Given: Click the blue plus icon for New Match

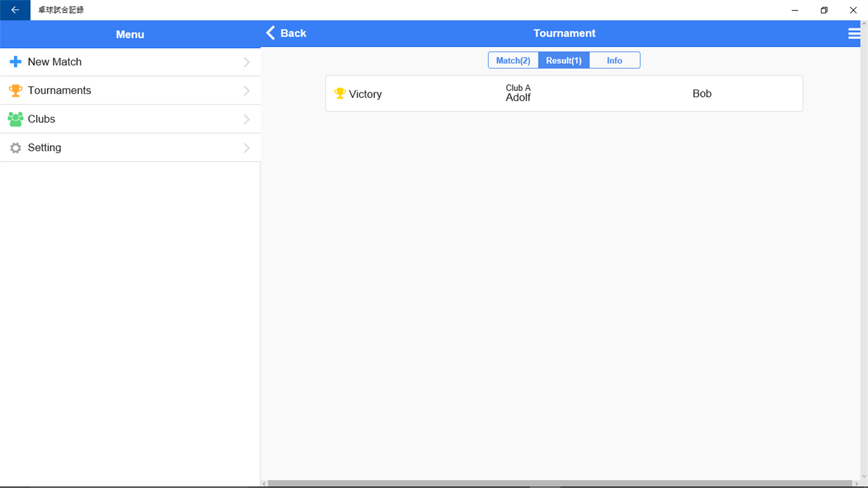Looking at the screenshot, I should coord(16,62).
